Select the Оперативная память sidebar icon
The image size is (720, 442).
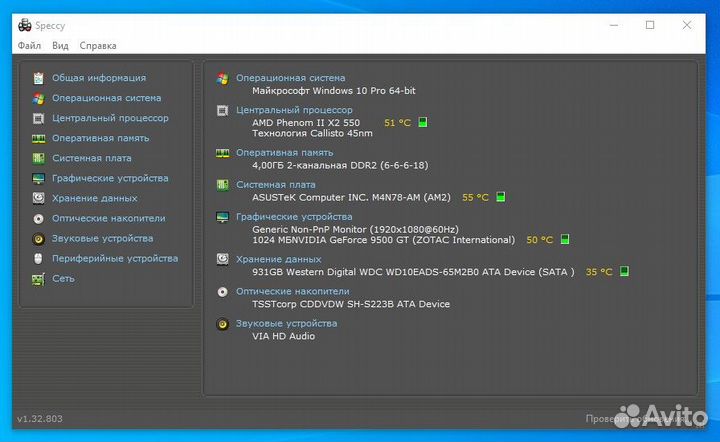coord(38,138)
